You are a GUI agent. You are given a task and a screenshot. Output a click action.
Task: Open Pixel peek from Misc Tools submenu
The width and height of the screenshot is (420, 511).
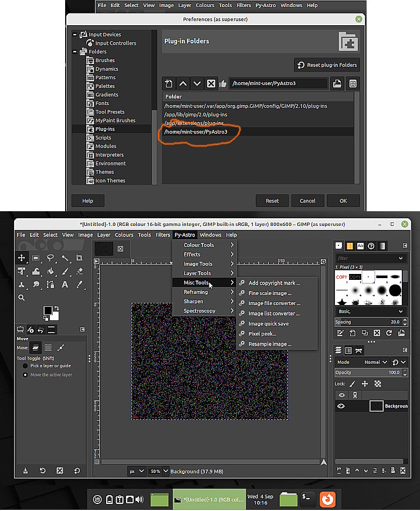tap(262, 334)
